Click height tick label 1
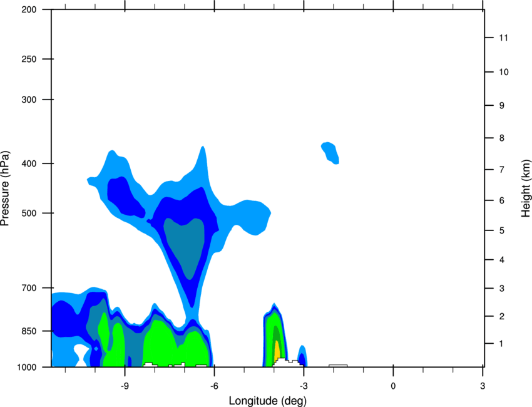Screen dimensions: 532x407 501,344
